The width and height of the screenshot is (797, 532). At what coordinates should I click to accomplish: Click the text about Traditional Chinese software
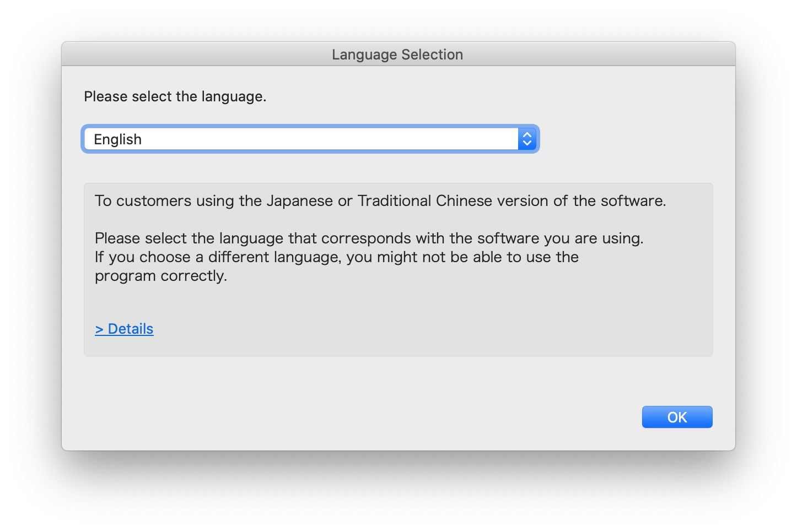[380, 200]
